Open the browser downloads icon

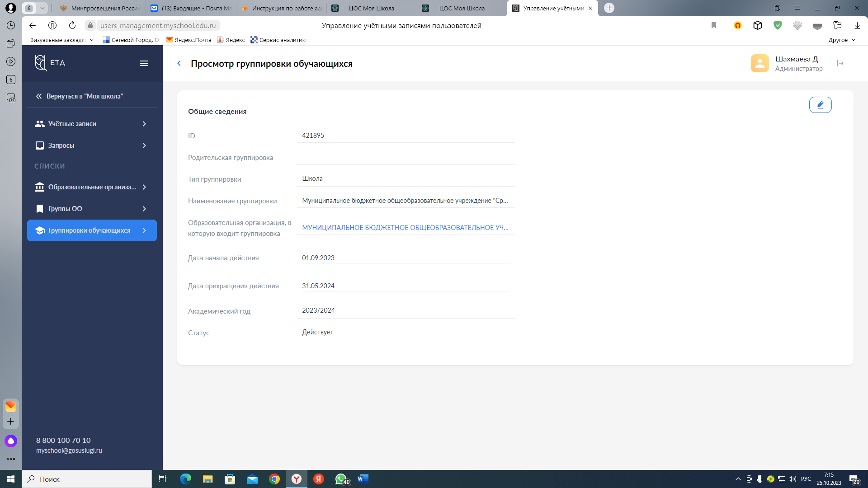857,26
